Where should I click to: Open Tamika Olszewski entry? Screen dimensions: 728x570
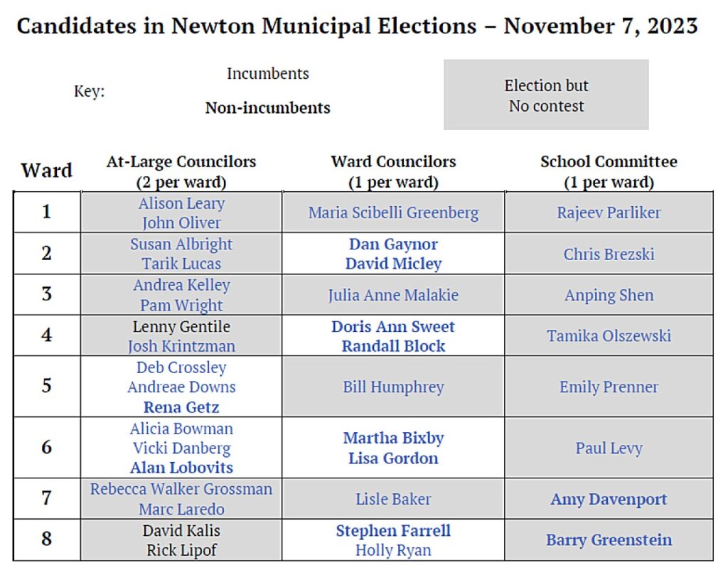coord(609,336)
